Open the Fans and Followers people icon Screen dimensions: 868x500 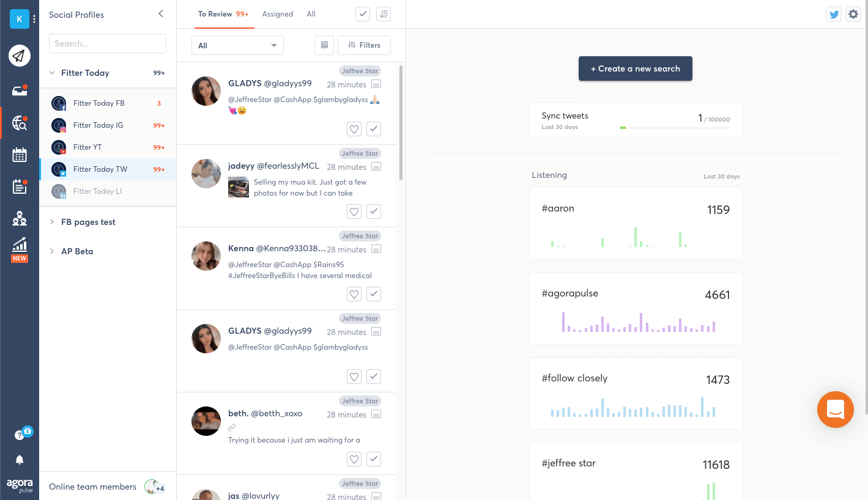tap(20, 218)
